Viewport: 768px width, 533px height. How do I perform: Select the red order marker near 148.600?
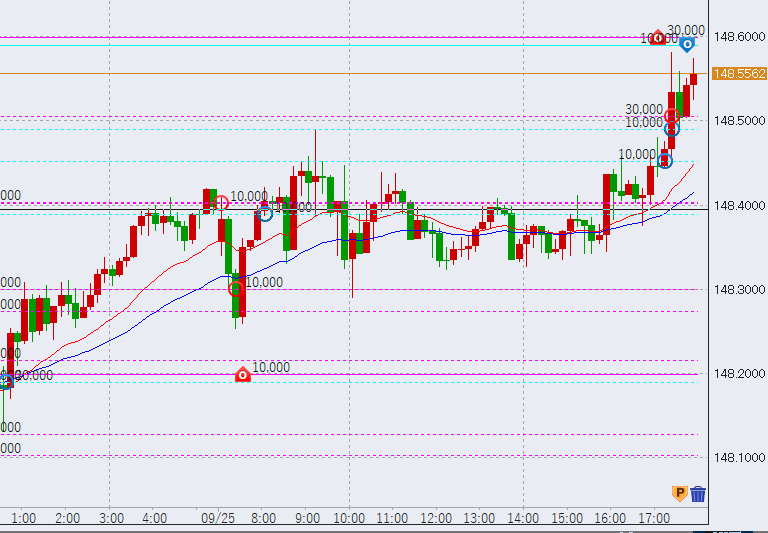(657, 38)
